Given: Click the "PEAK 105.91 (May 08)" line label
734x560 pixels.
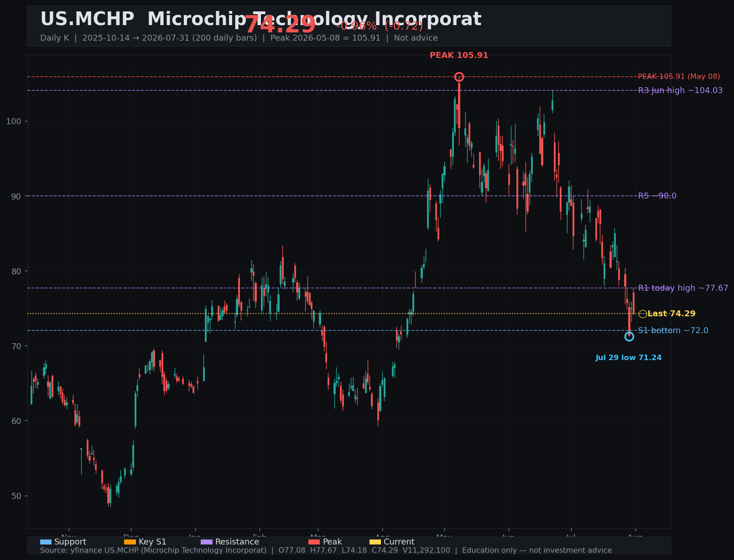Looking at the screenshot, I should tap(679, 77).
